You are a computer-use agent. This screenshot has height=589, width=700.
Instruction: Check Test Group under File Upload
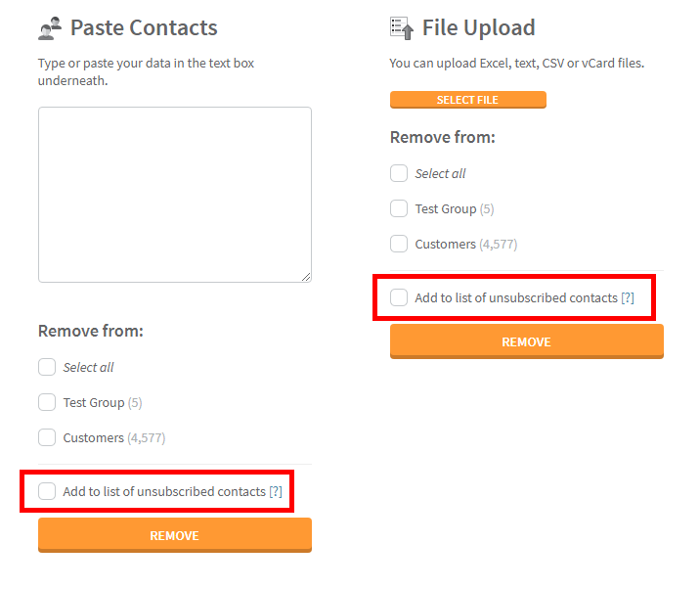coord(399,208)
